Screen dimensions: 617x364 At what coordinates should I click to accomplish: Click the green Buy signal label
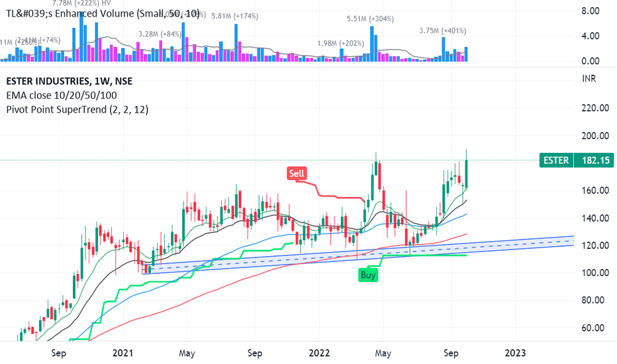click(x=368, y=275)
